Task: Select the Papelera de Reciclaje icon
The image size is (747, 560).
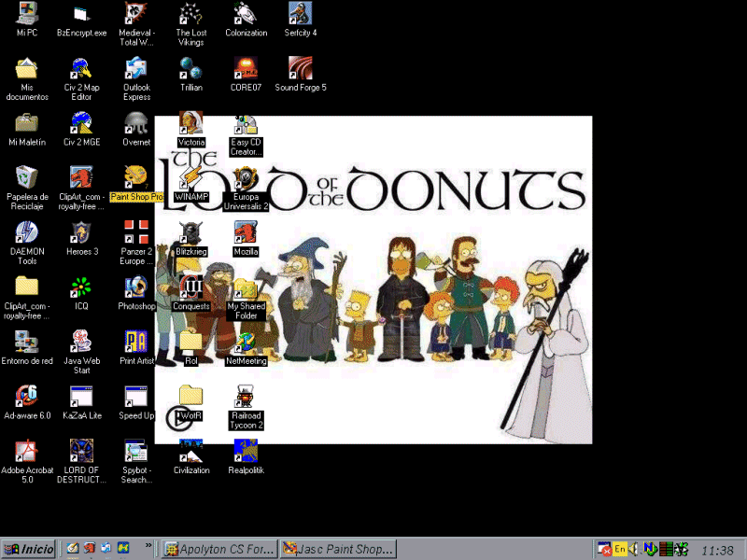Action: pyautogui.click(x=27, y=177)
